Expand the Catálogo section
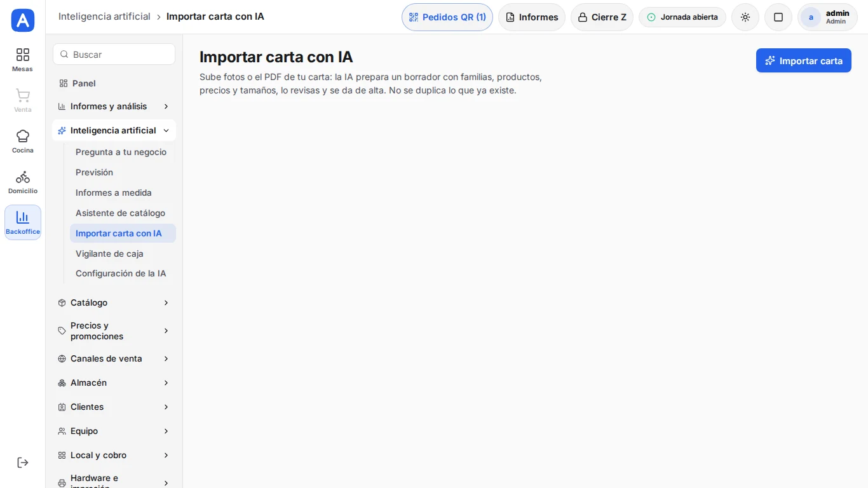 pos(114,302)
